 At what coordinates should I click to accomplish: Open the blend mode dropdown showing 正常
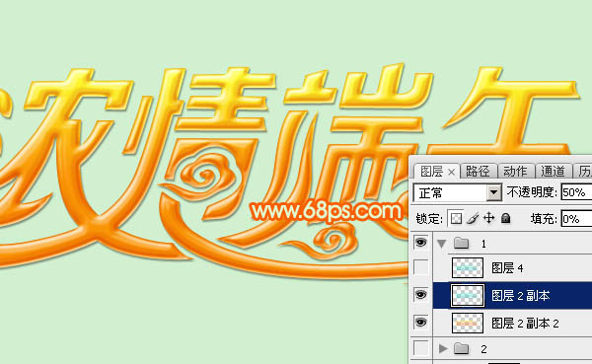[458, 193]
